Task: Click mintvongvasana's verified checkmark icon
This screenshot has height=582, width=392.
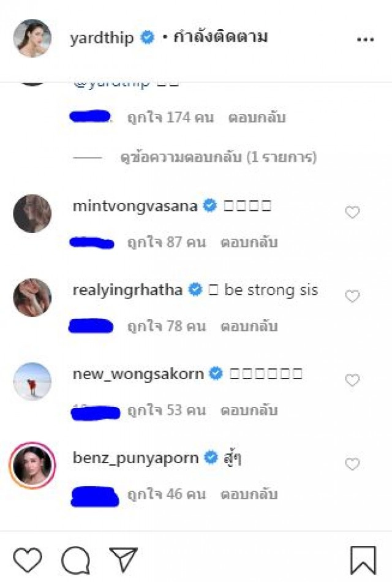Action: pos(209,205)
